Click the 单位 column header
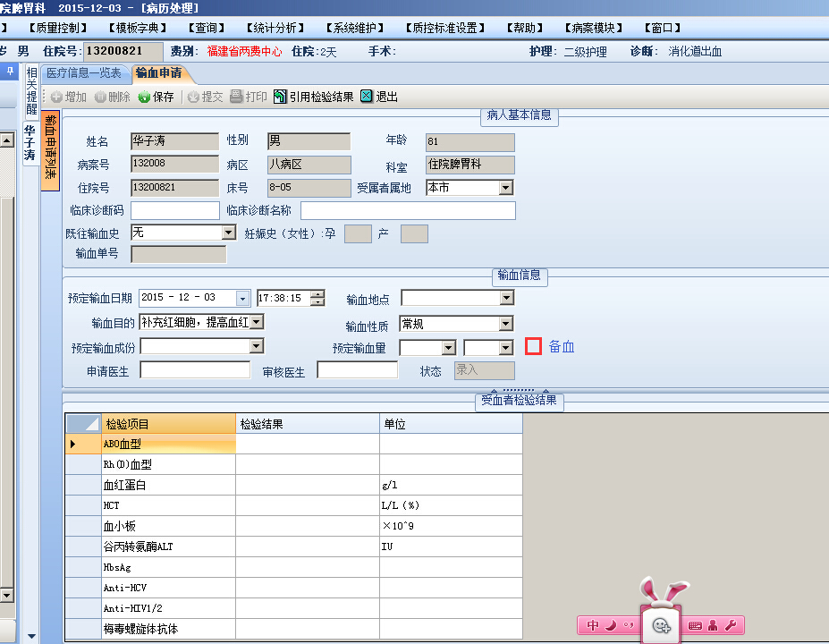The width and height of the screenshot is (829, 644). tap(451, 424)
